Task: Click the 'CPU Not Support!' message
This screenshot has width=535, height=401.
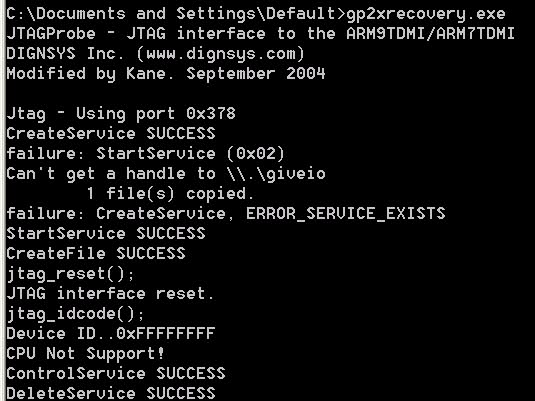Action: [85, 354]
